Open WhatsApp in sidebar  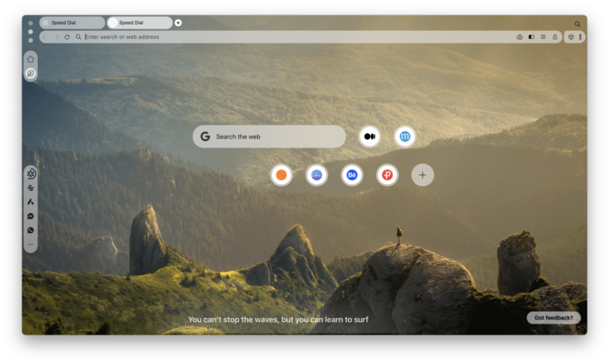tap(31, 230)
